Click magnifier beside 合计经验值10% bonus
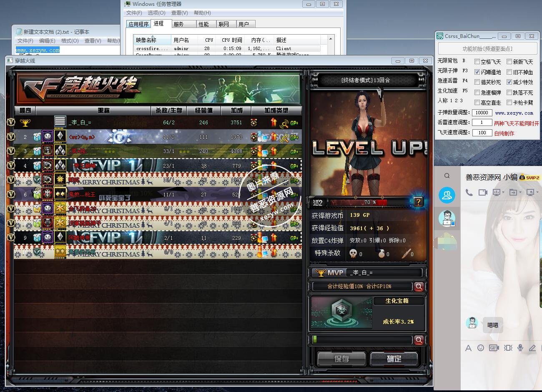This screenshot has width=542, height=392. tap(419, 286)
